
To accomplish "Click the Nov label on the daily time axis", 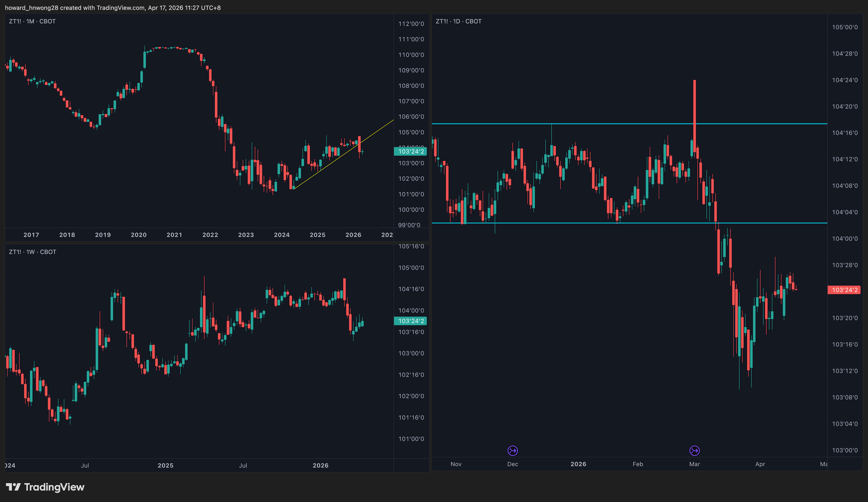I will [x=456, y=464].
